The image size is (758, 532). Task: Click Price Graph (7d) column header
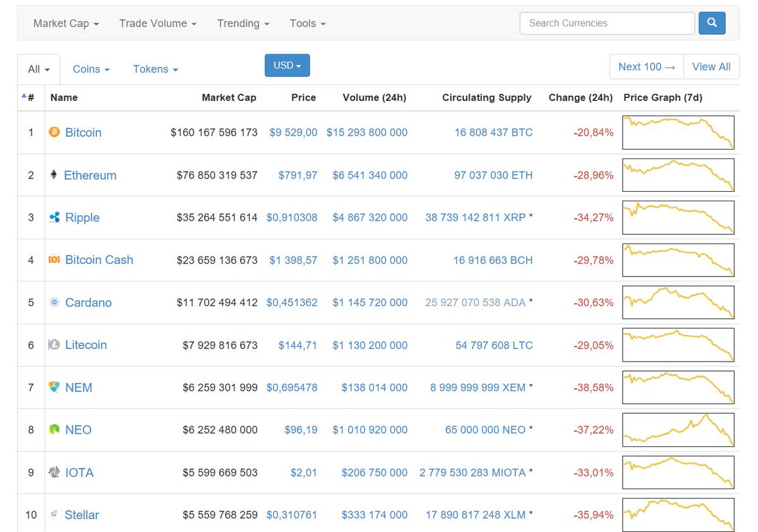click(x=663, y=97)
